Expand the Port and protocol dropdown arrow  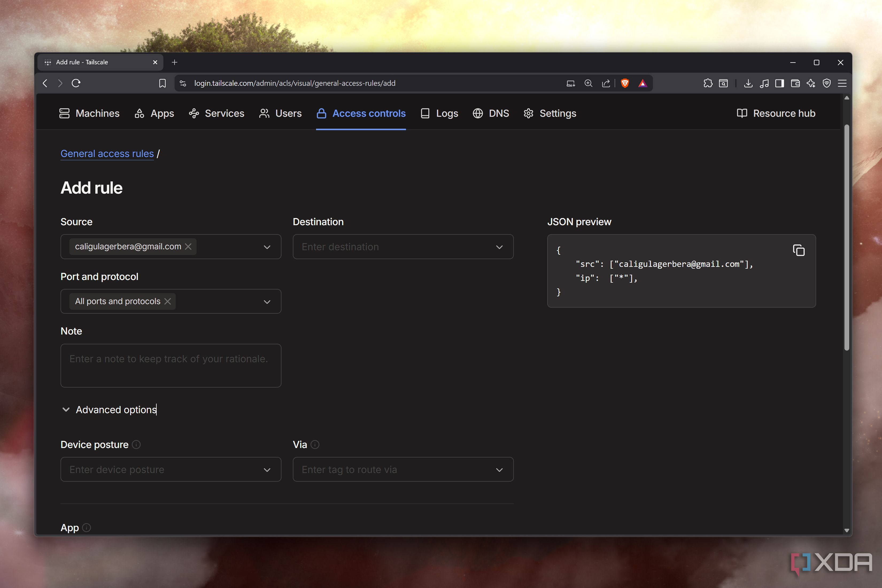(267, 301)
